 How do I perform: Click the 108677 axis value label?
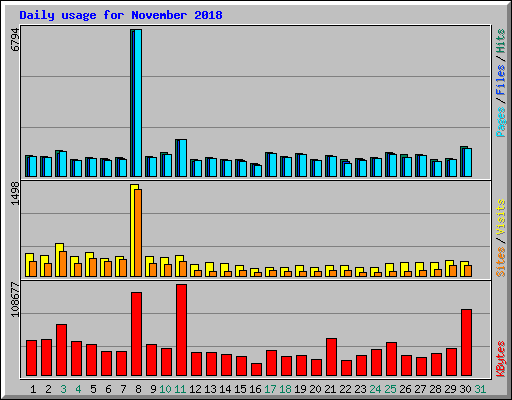pyautogui.click(x=15, y=300)
